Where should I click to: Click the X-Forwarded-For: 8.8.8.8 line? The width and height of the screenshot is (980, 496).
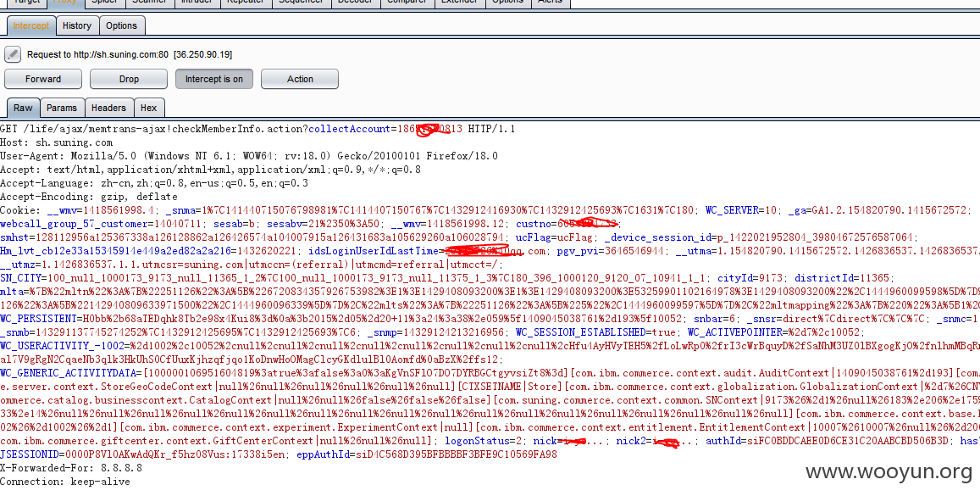(x=71, y=468)
